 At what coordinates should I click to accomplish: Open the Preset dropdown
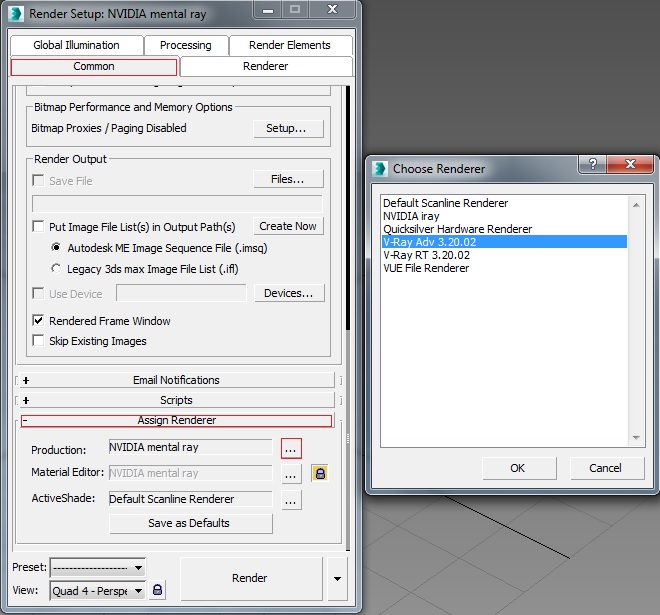coord(98,568)
